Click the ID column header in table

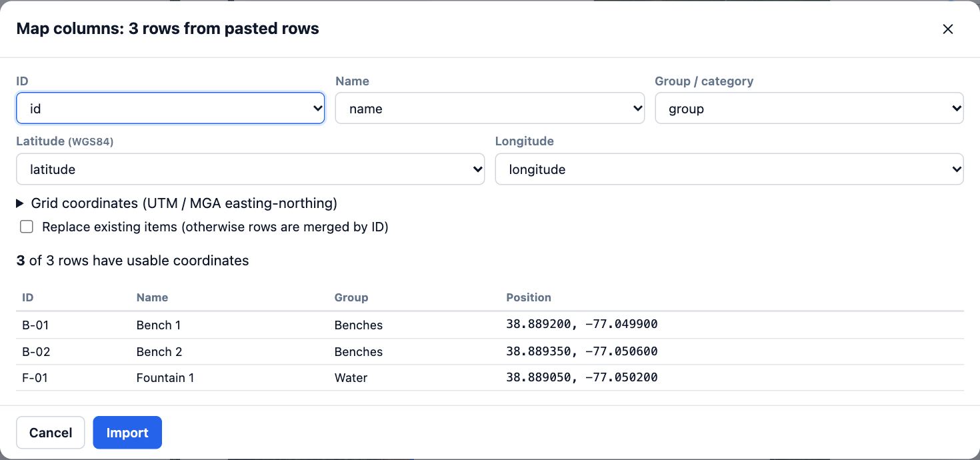click(x=28, y=297)
